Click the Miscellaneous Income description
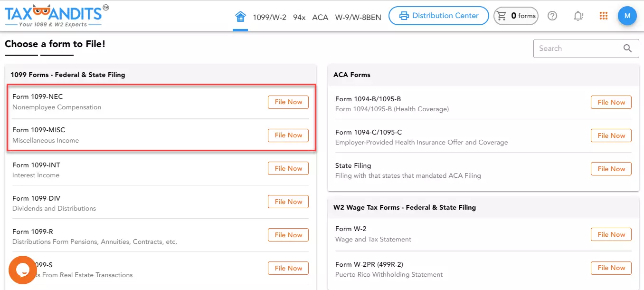Image resolution: width=644 pixels, height=290 pixels. [x=46, y=141]
